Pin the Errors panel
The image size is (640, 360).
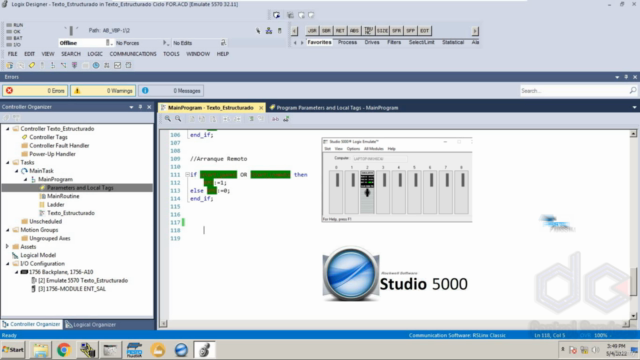pos(626,77)
